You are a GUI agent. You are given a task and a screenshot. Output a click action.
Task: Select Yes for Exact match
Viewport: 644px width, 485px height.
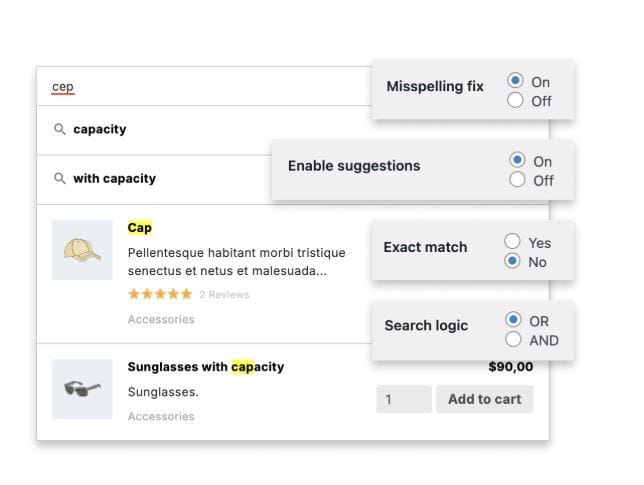point(512,241)
